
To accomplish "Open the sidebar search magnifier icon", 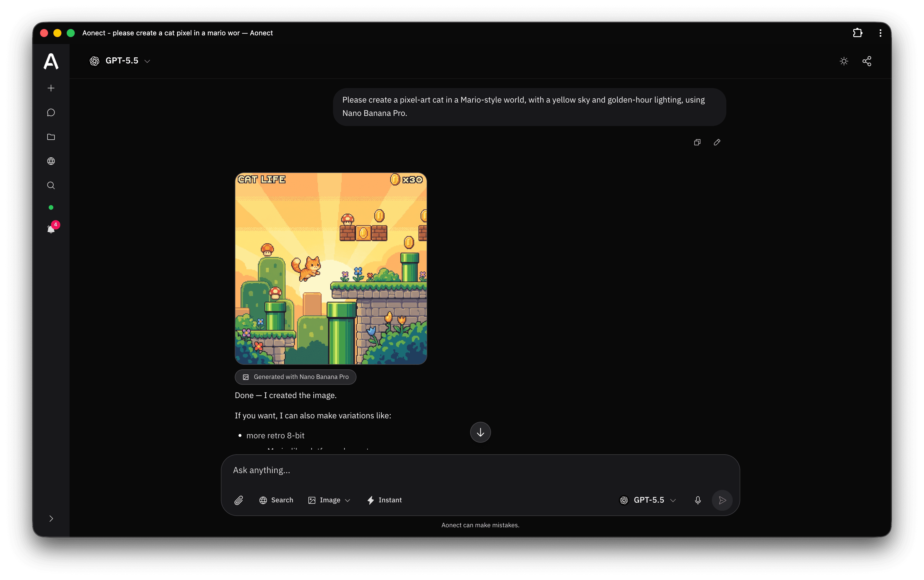I will [51, 186].
